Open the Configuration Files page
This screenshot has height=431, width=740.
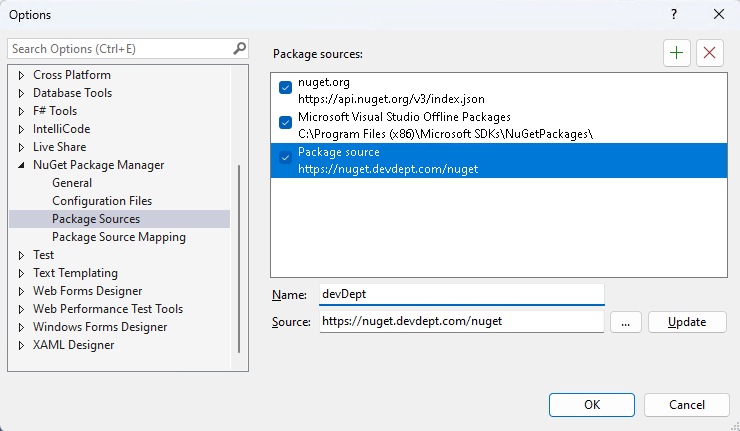point(102,201)
